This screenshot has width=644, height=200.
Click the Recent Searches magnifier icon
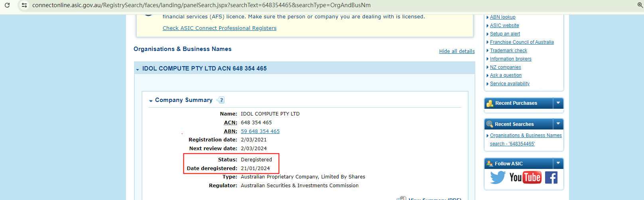click(490, 124)
